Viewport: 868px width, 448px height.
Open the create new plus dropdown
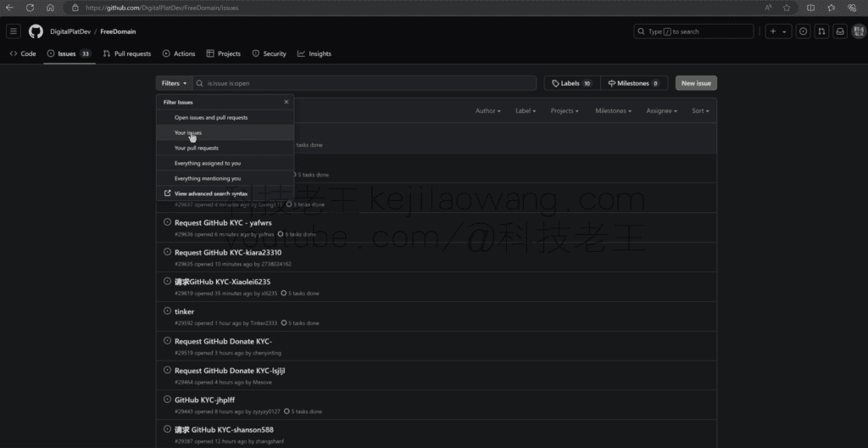pyautogui.click(x=778, y=31)
